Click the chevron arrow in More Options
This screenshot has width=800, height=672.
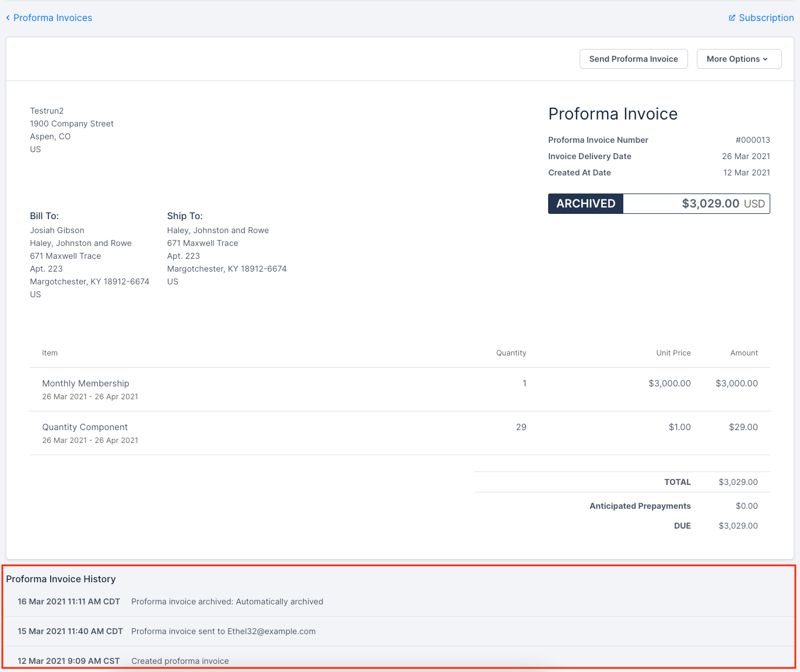click(766, 59)
